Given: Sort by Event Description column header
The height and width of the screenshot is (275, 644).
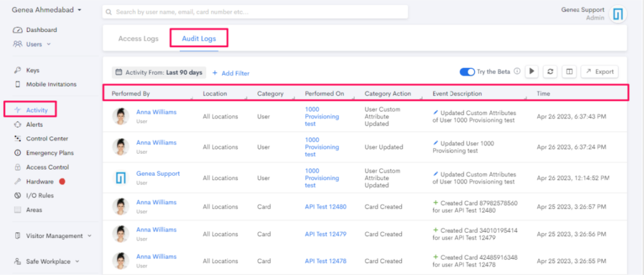Looking at the screenshot, I should (x=457, y=94).
